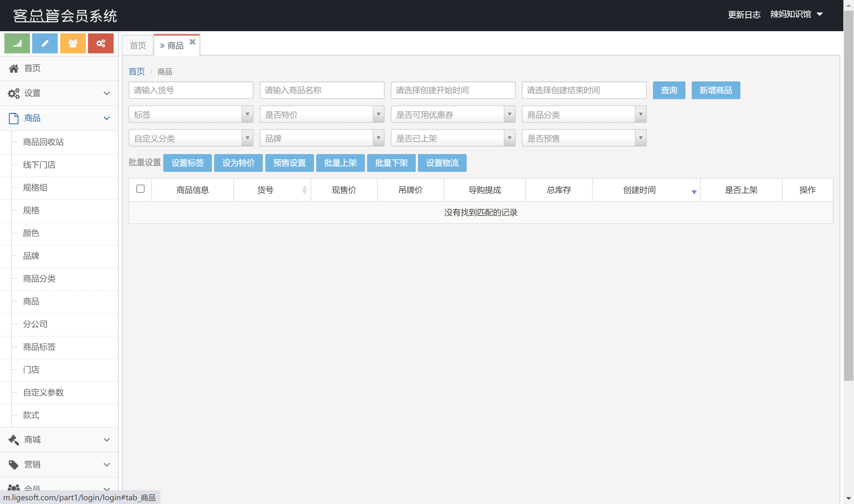Click the 查询 search button
The image size is (854, 504).
coord(668,90)
